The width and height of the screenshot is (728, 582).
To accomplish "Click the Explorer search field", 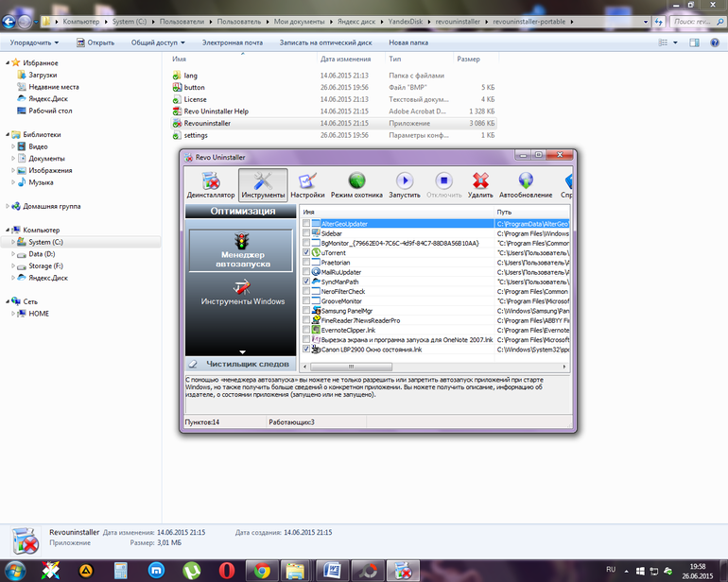I will pos(698,22).
